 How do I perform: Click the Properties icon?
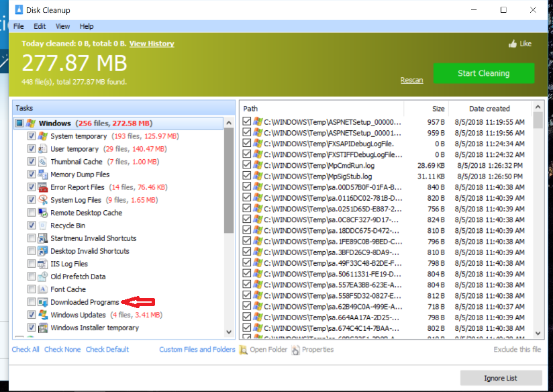pos(295,350)
